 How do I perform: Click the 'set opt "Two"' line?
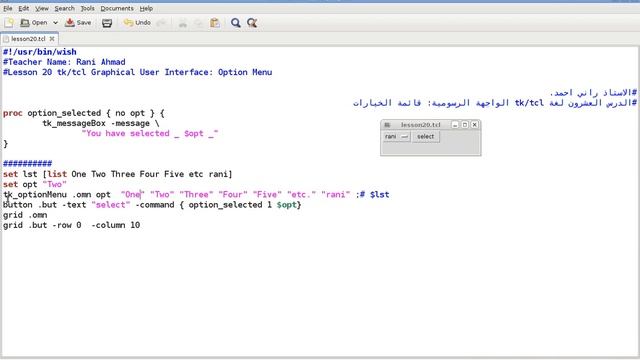(35, 184)
